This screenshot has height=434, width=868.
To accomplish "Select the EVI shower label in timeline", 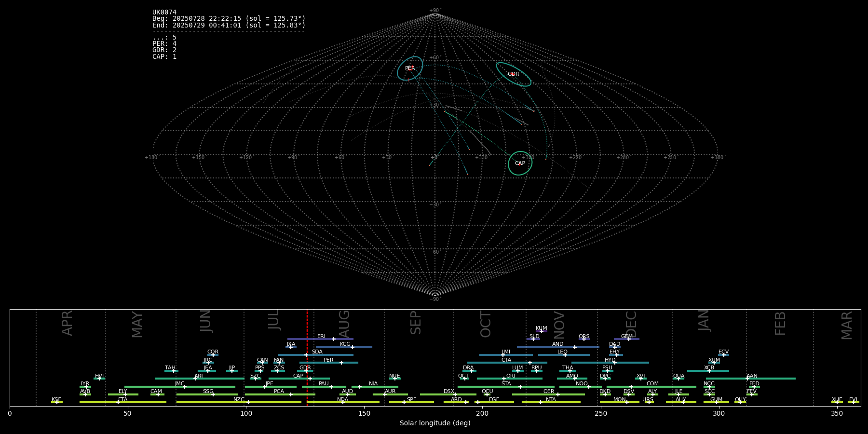I will [x=853, y=400].
